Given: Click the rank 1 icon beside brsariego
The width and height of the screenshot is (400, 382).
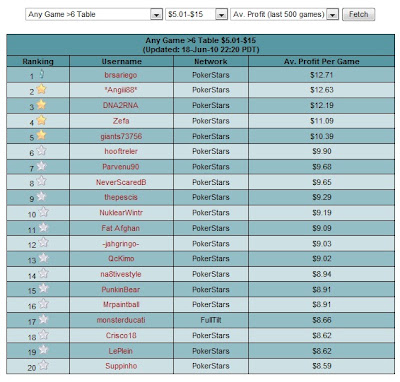Looking at the screenshot, I should coord(42,74).
